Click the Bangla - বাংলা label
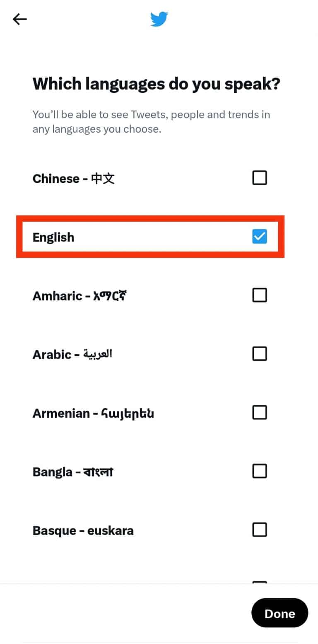 [73, 471]
